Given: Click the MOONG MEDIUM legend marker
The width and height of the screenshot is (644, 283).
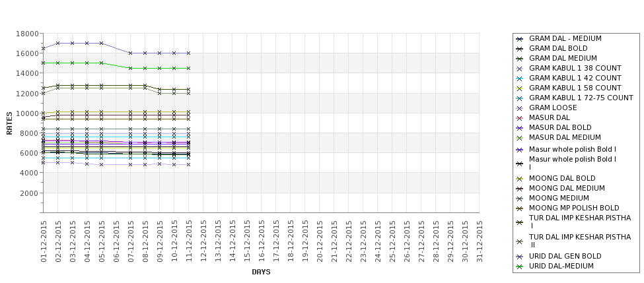Looking at the screenshot, I should point(520,198).
